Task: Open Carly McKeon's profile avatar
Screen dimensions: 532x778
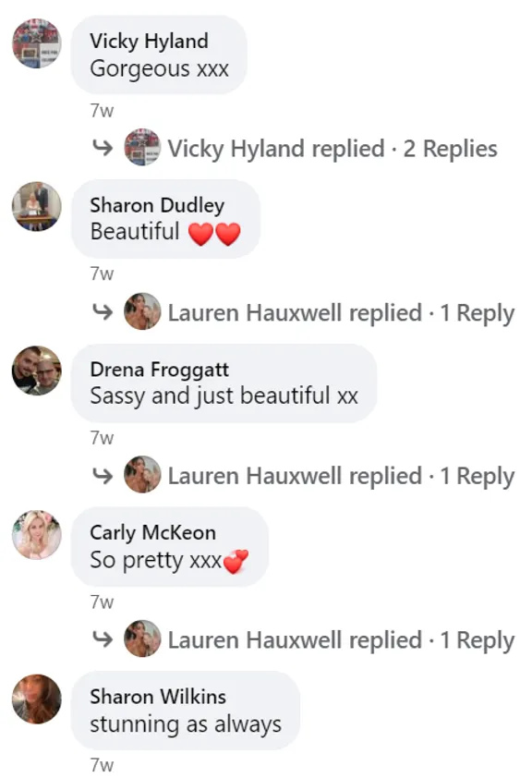Action: pos(37,534)
